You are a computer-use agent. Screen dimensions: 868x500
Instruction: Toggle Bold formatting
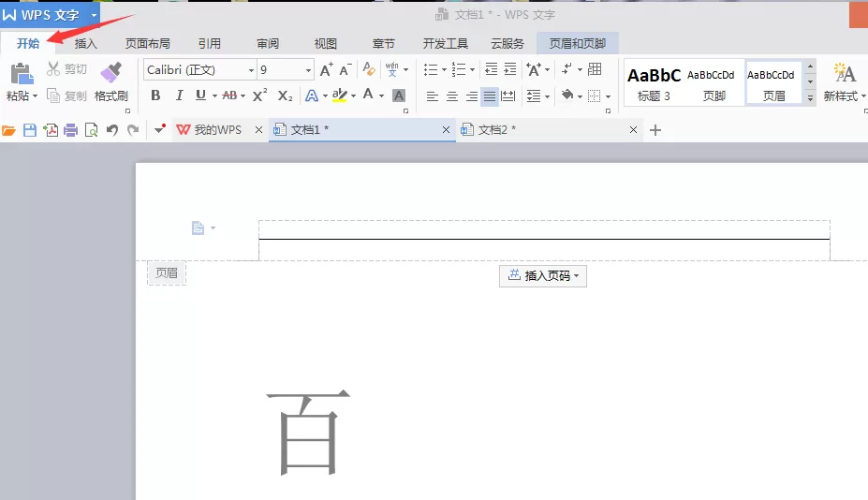pyautogui.click(x=155, y=96)
